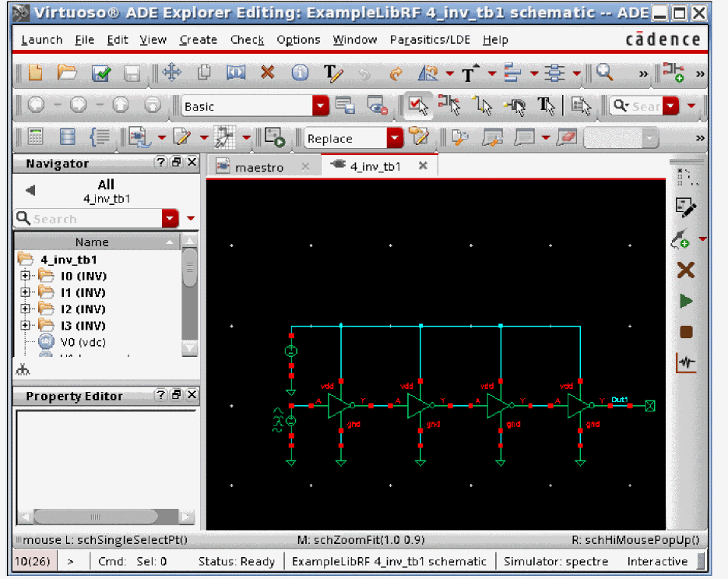Click the red X Delete icon in top toolbar
The height and width of the screenshot is (579, 728).
point(267,73)
